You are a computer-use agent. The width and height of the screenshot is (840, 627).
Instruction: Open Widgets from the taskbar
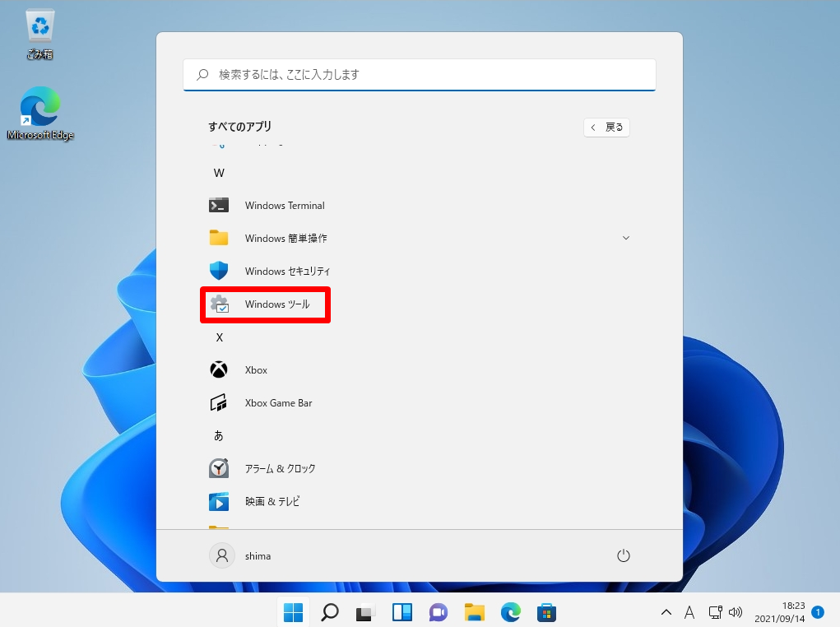pos(401,612)
